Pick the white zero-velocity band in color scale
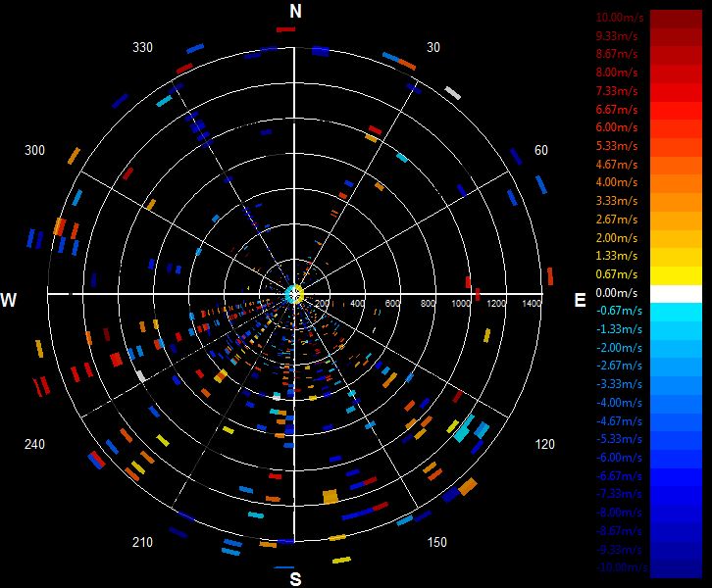This screenshot has width=712, height=588. coord(676,294)
